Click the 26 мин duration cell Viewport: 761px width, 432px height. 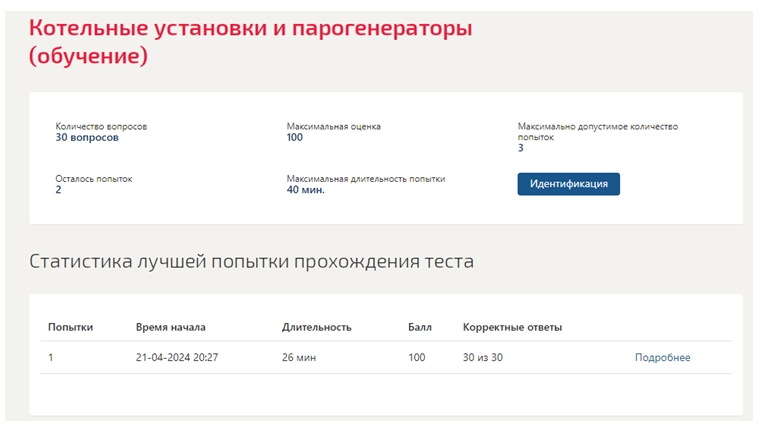point(299,357)
